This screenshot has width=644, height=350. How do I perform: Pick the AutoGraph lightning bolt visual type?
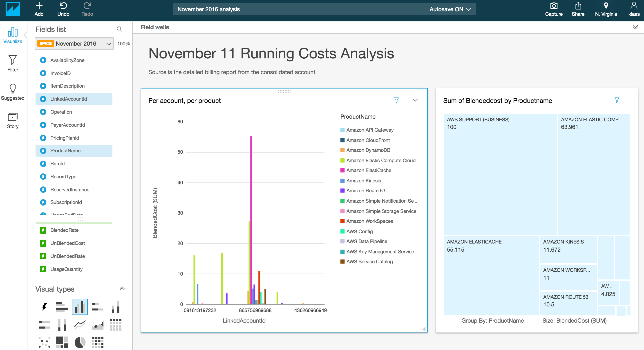44,307
